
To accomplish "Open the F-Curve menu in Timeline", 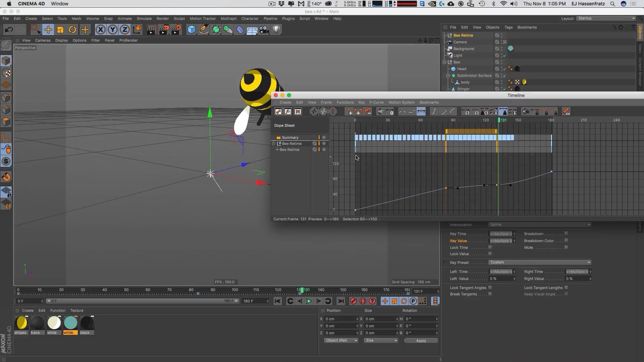I will click(376, 102).
